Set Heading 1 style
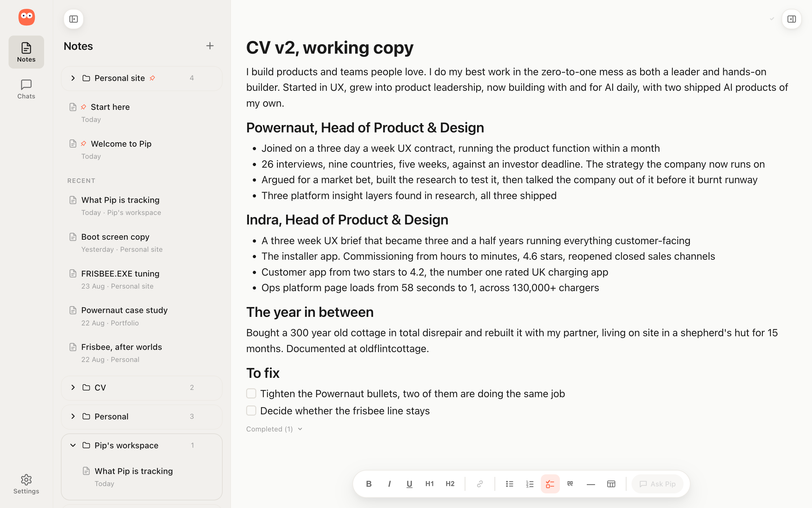 429,484
